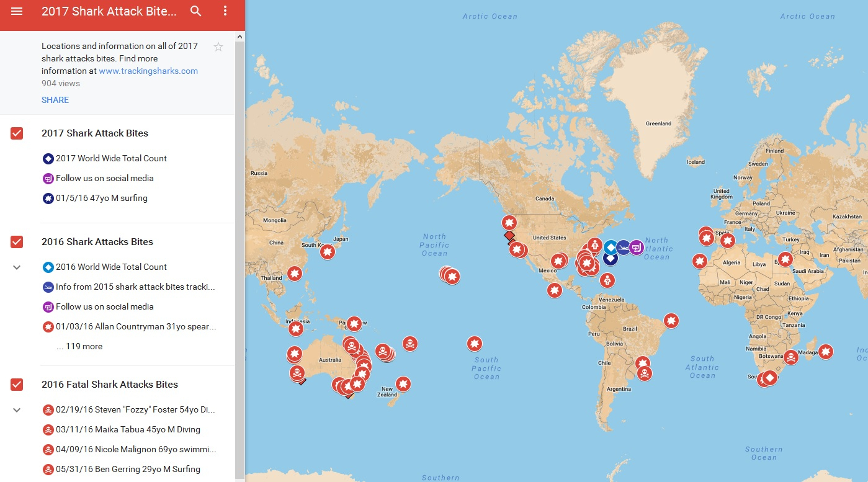
Task: Click the shark bite marker near Japan
Action: click(x=328, y=252)
